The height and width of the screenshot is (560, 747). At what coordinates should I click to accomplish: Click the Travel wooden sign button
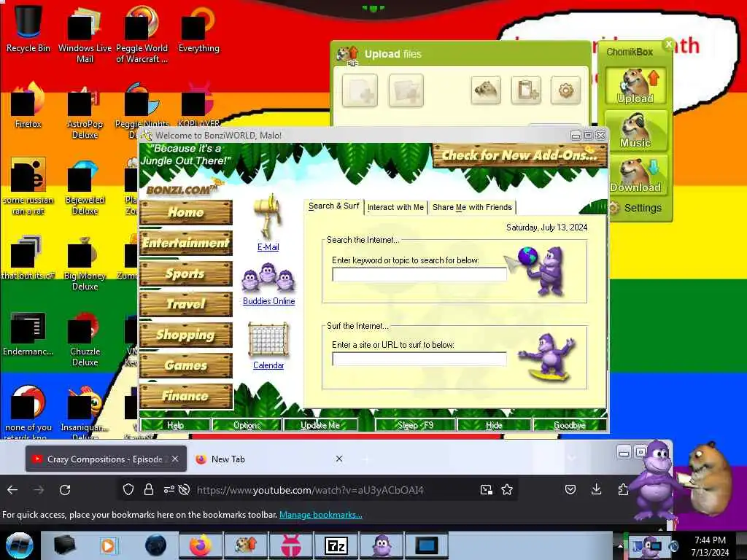pyautogui.click(x=186, y=304)
